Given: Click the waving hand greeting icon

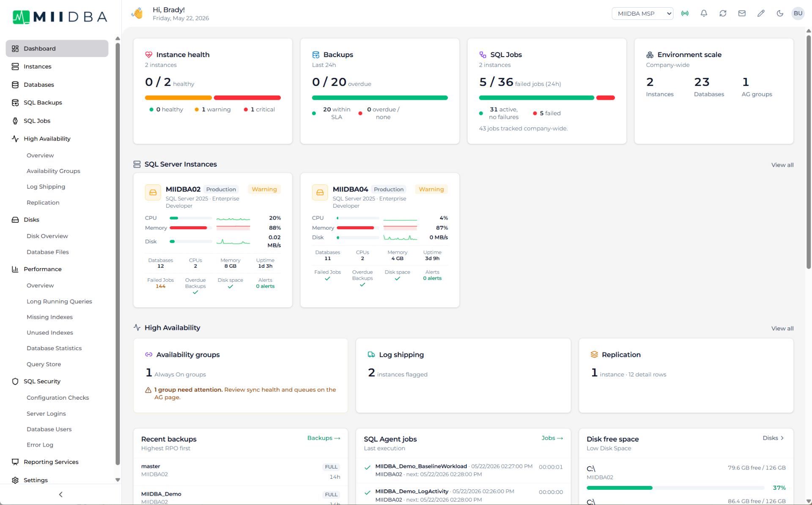Looking at the screenshot, I should (x=137, y=14).
